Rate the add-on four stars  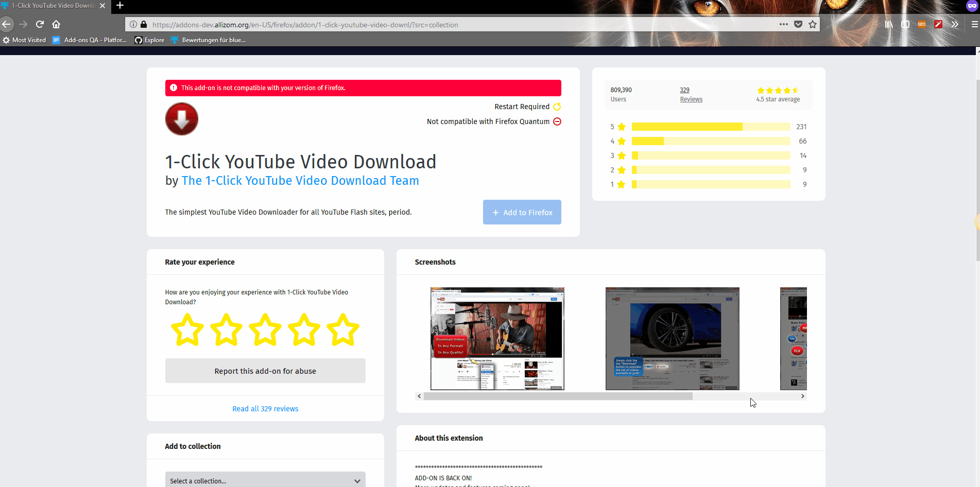(x=304, y=329)
